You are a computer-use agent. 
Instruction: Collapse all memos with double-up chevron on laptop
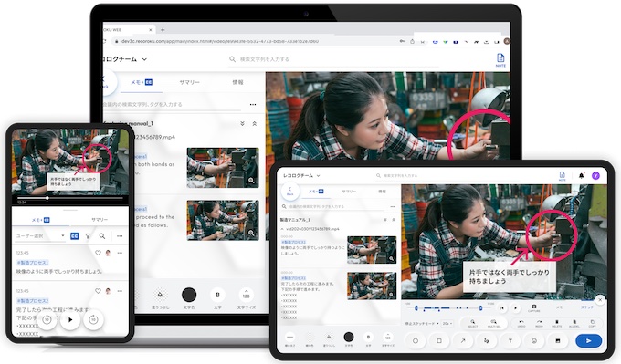coord(254,124)
